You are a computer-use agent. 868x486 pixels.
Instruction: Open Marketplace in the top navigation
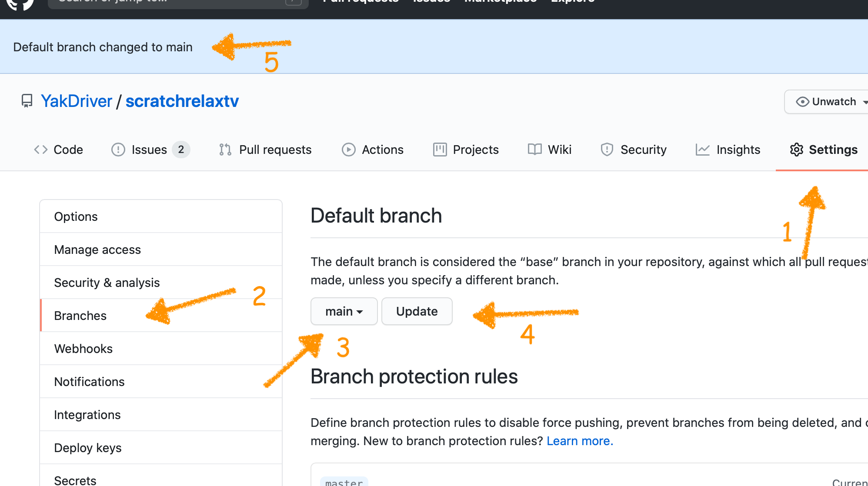pos(500,2)
